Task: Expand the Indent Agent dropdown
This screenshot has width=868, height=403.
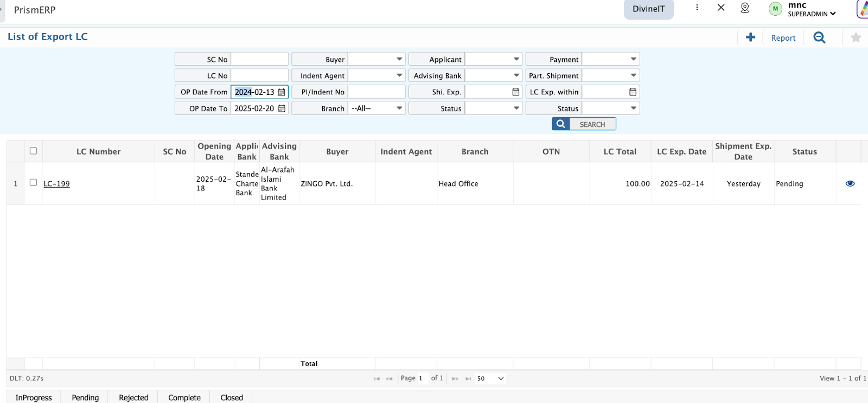Action: [376, 75]
